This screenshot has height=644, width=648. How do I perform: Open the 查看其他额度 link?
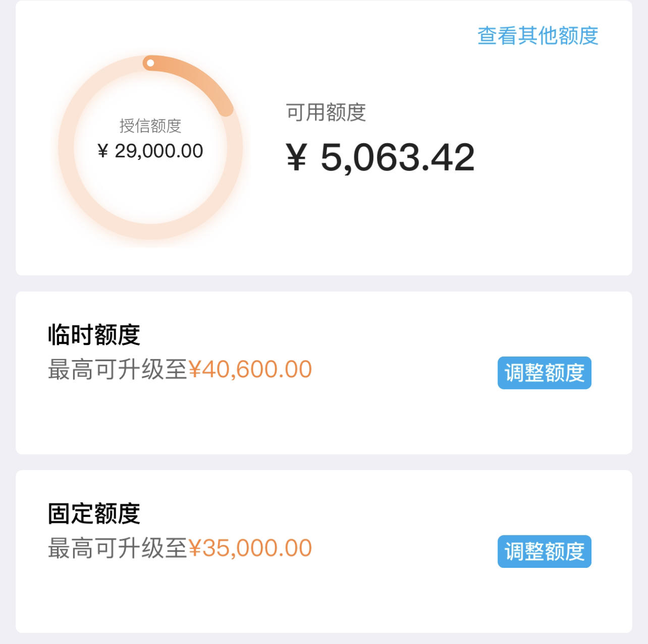pos(538,36)
